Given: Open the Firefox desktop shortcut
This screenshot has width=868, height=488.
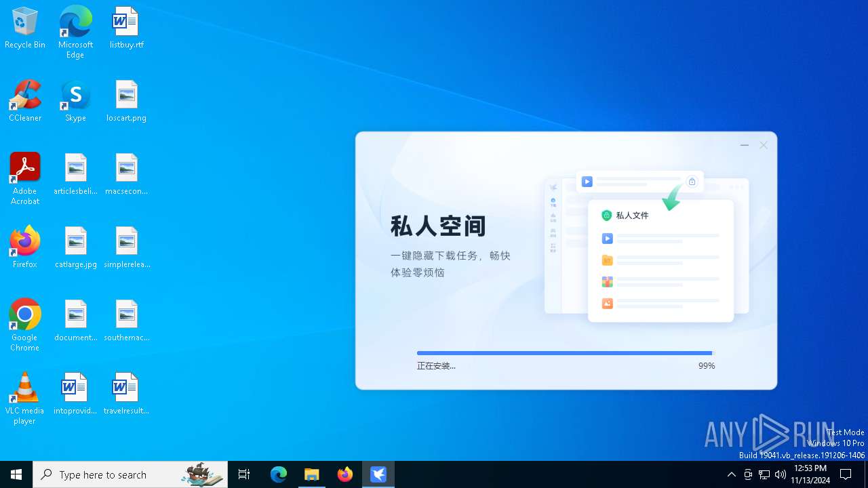Looking at the screenshot, I should point(25,247).
